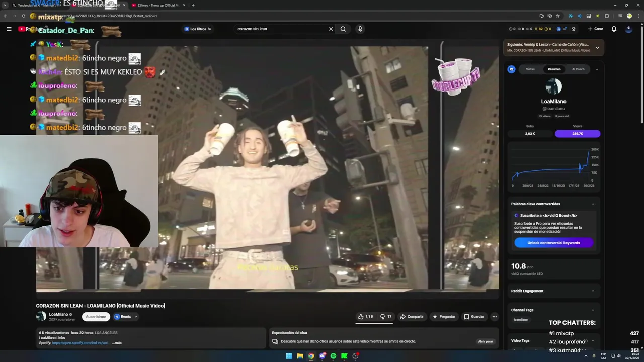This screenshot has width=644, height=362.
Task: Open the live chat replay icon
Action: 275,341
